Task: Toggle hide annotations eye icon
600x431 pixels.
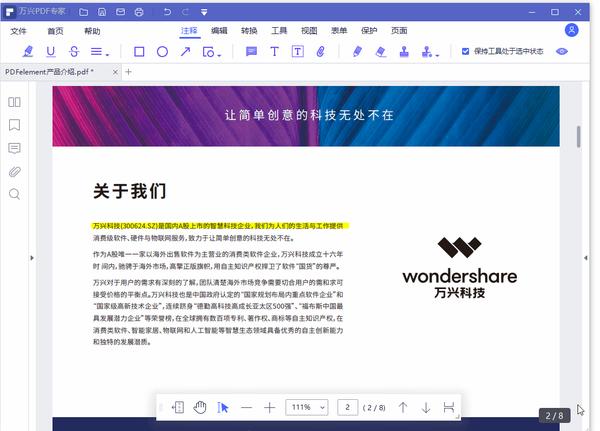Action: pos(562,51)
